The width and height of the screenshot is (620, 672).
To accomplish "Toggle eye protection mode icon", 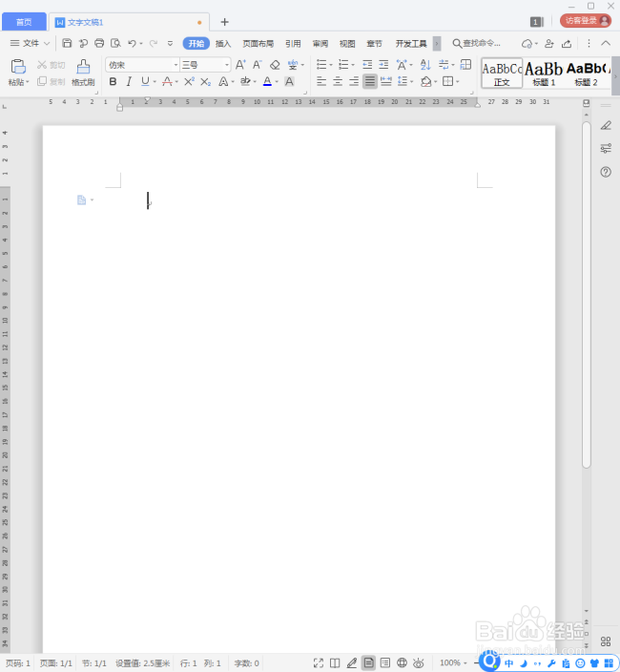I will tap(419, 663).
